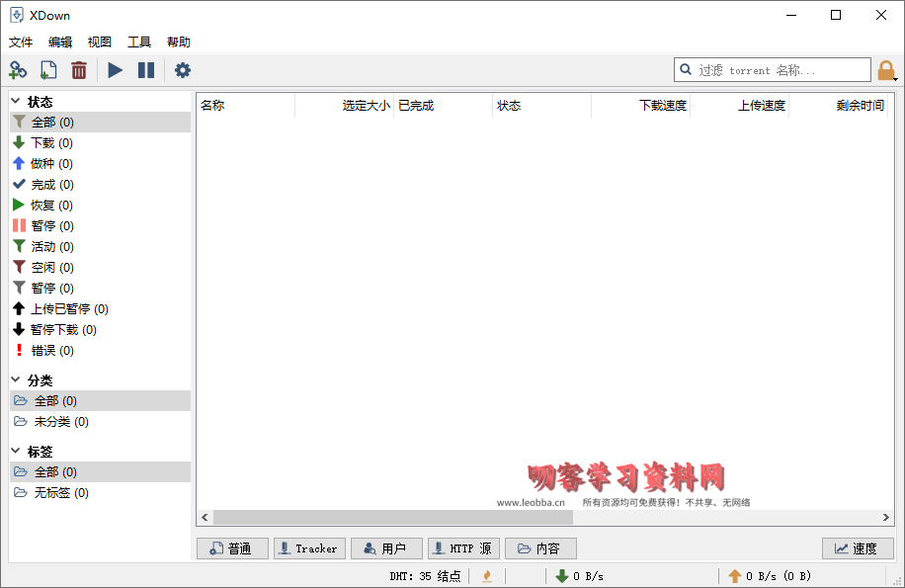Switch to the 内容 tab

pos(540,548)
